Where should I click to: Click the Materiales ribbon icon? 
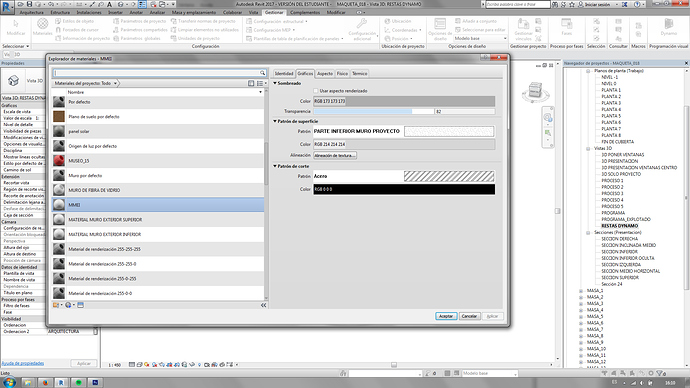click(43, 26)
